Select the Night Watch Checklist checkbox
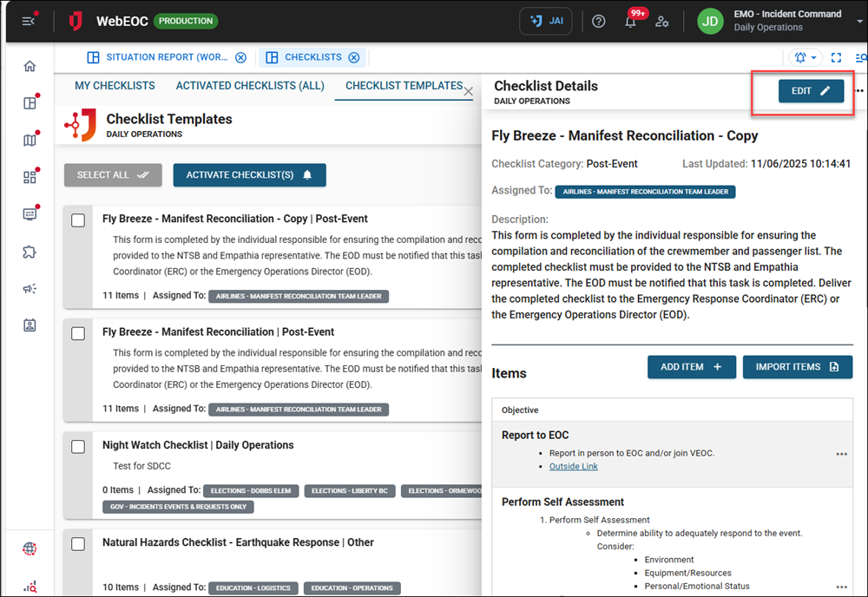 (78, 446)
